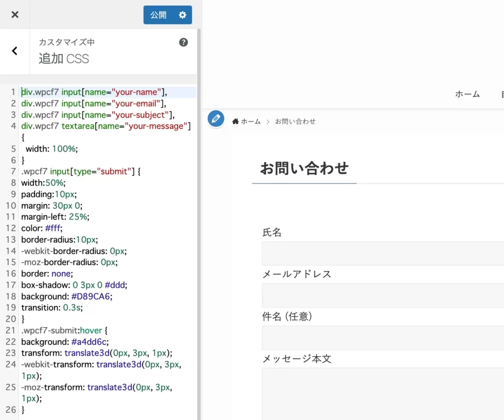
Task: Place cursor on CSS line width: 100%
Action: coord(52,149)
